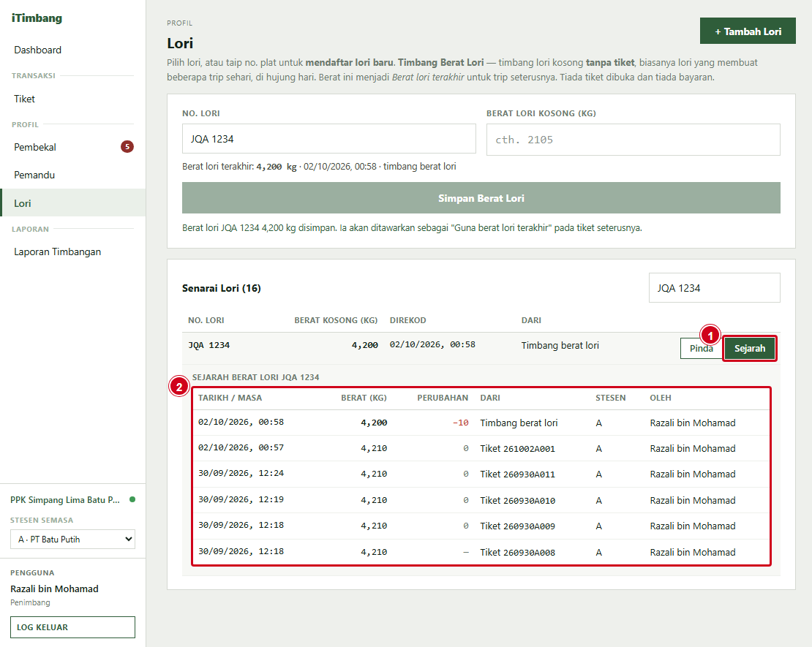Select Tiket 260930A008 in history

tap(517, 552)
